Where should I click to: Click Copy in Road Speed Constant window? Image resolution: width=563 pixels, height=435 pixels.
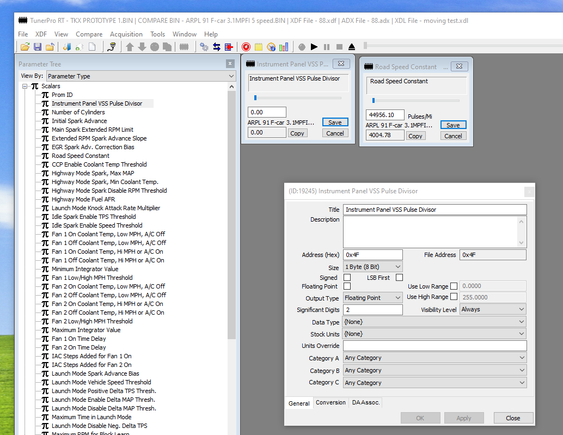click(415, 136)
